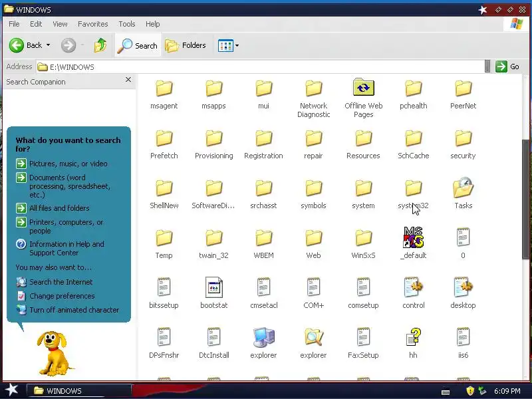Select the explorer computer icon
Screen dimensions: 532x399
pyautogui.click(x=263, y=337)
